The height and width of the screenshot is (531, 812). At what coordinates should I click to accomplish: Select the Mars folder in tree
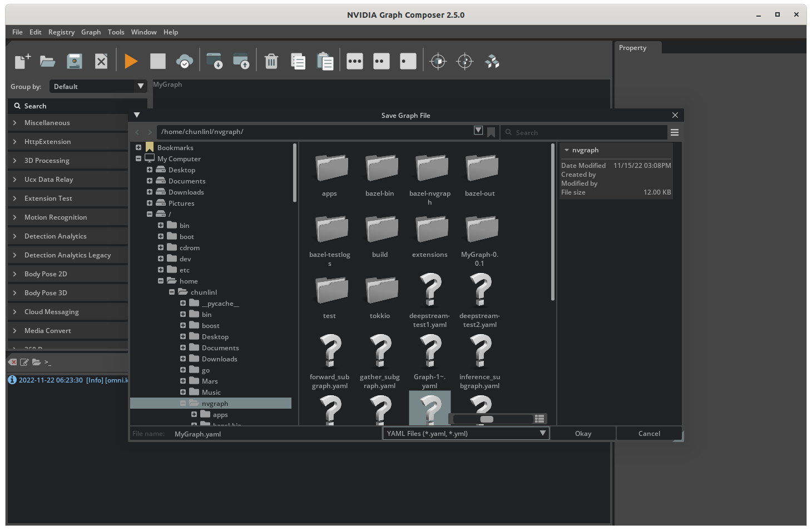209,381
